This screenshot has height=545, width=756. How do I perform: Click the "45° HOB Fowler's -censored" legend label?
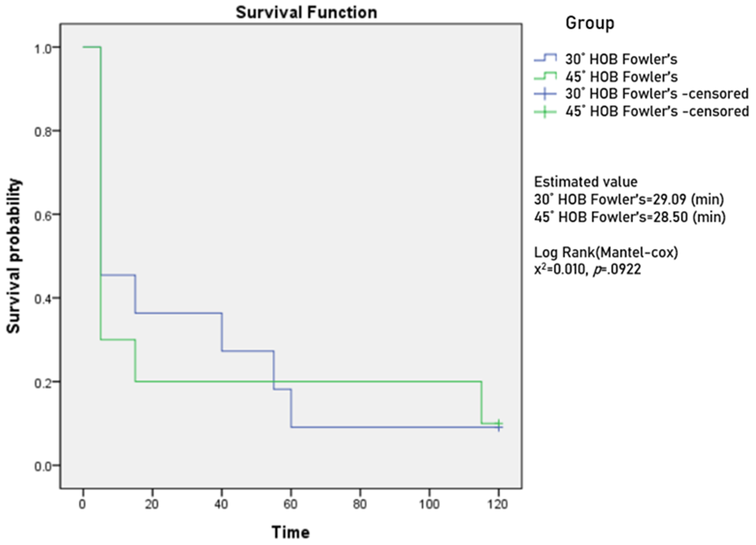[x=657, y=111]
